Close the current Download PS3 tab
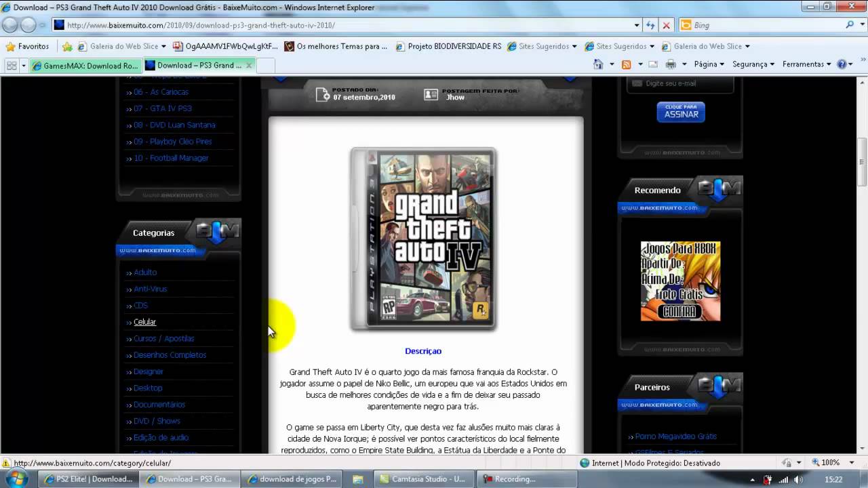868x488 pixels. click(x=249, y=65)
